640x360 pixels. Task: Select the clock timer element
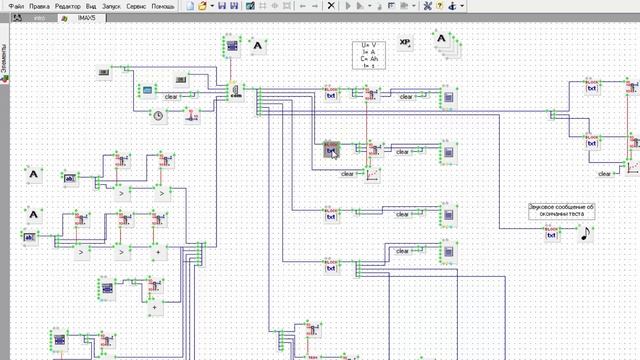pos(158,116)
